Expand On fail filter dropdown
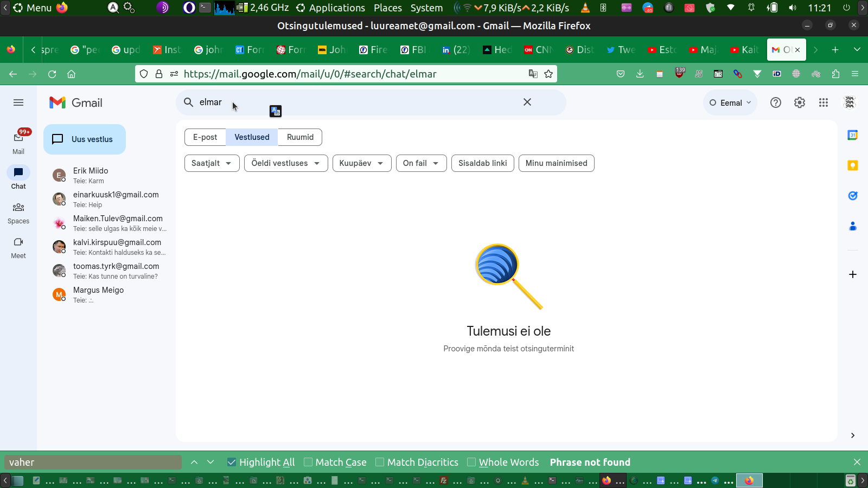This screenshot has height=488, width=868. coord(422,163)
